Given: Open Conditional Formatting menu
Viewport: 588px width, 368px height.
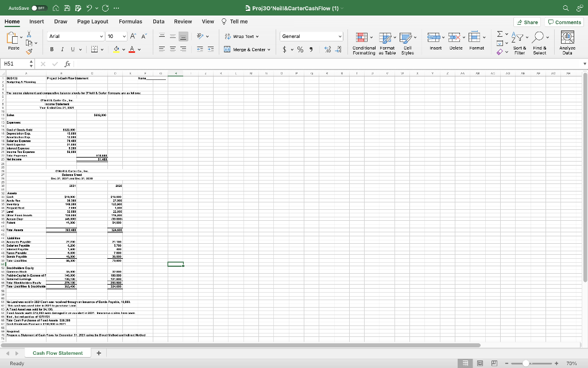Looking at the screenshot, I should [363, 44].
